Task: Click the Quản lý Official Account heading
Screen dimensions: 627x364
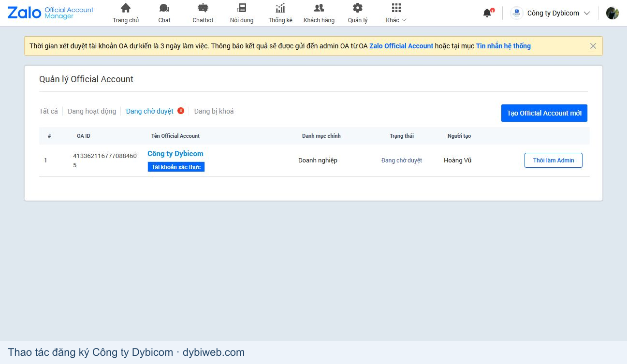Action: coord(86,79)
